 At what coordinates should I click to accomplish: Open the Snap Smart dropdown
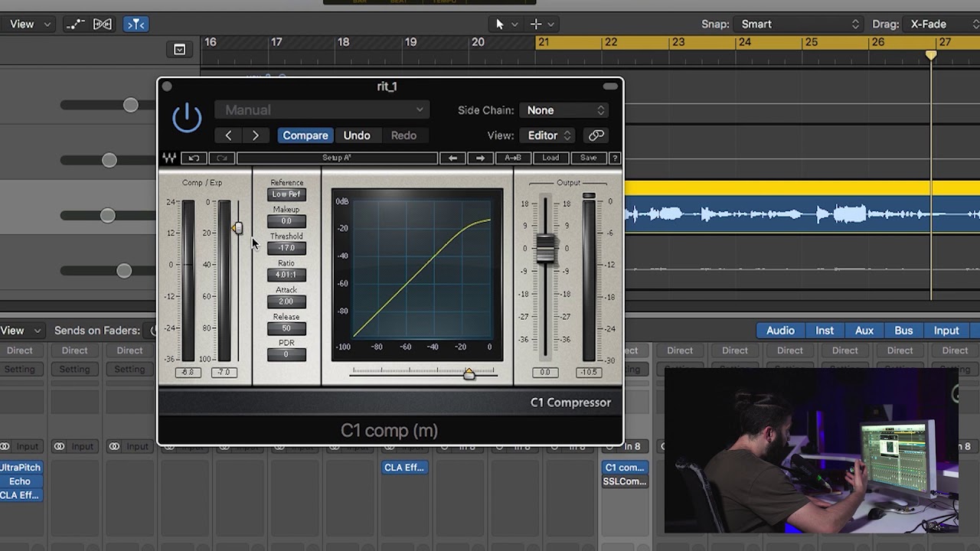(799, 24)
